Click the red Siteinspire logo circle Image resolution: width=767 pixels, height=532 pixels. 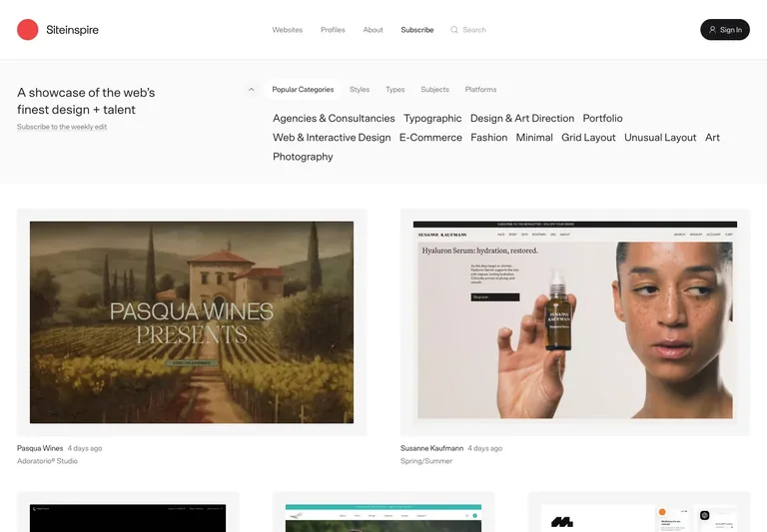pyautogui.click(x=27, y=30)
